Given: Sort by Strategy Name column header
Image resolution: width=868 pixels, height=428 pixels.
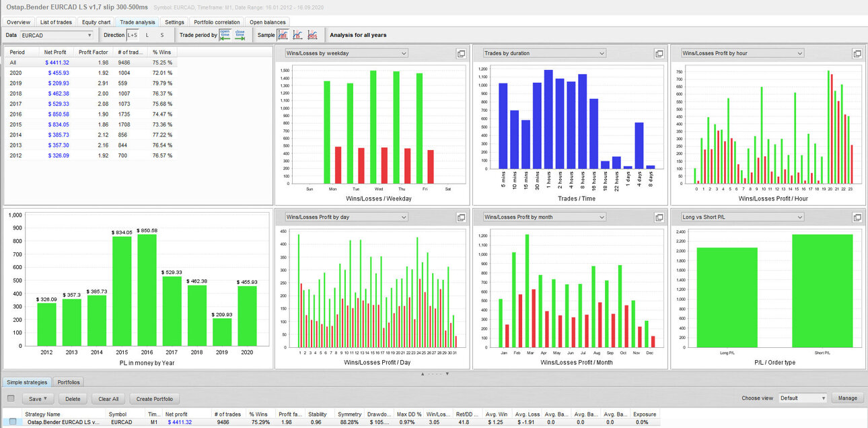Looking at the screenshot, I should [x=65, y=414].
